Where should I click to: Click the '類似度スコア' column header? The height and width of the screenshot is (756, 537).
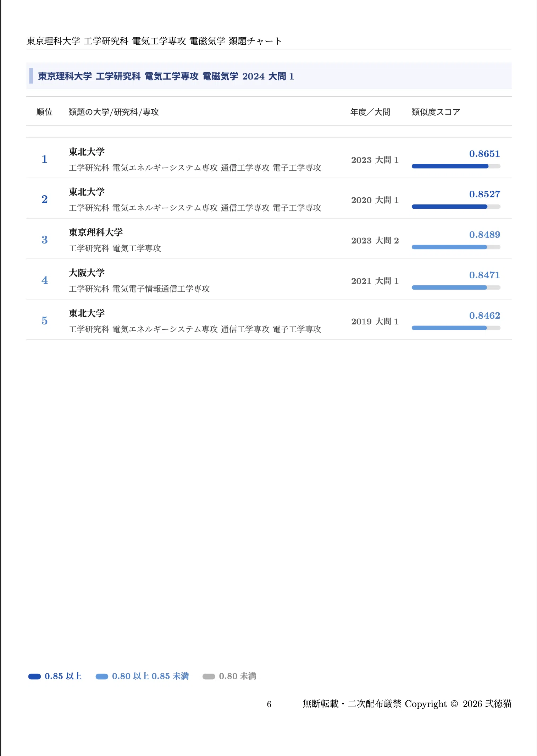coord(436,112)
